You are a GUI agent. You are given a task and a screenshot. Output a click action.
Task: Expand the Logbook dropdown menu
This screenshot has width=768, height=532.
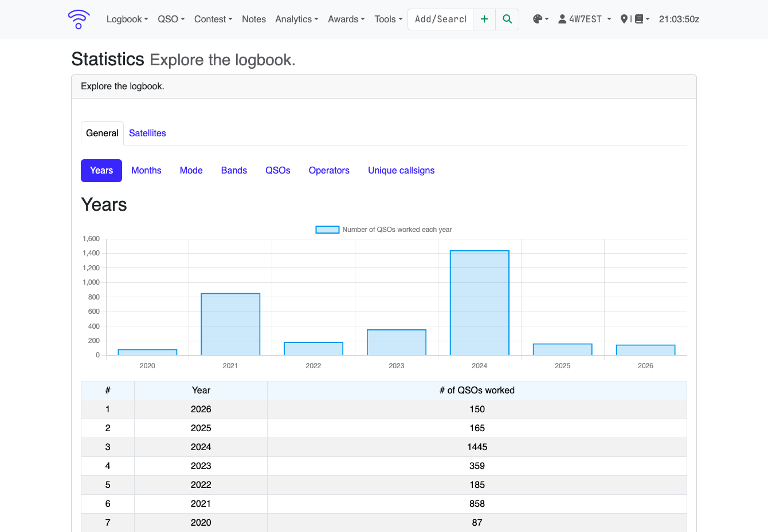(x=127, y=19)
